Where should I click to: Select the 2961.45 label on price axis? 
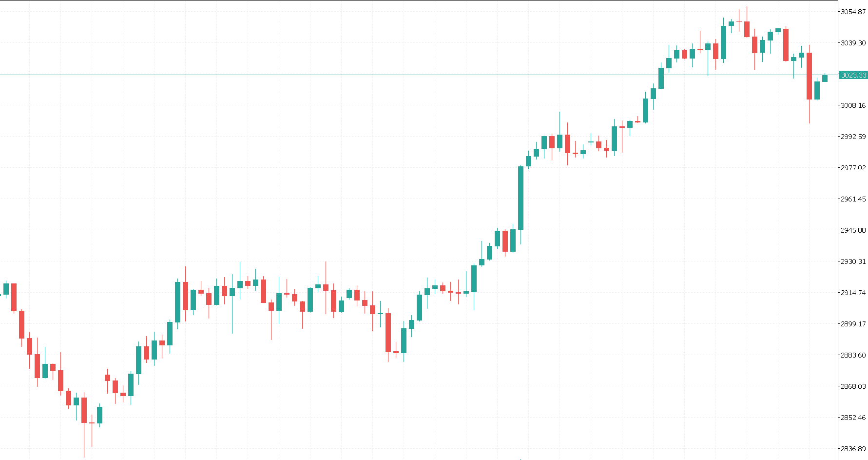coord(853,199)
